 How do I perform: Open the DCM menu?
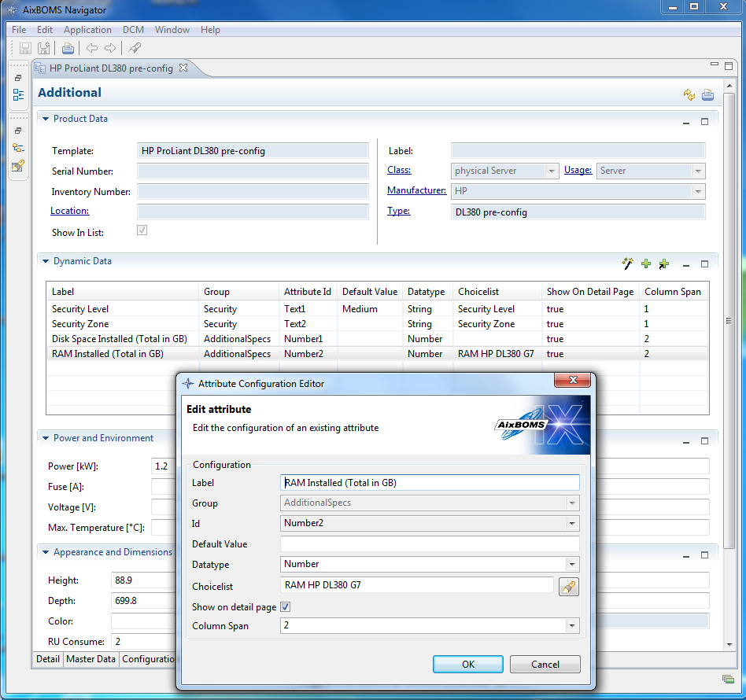pyautogui.click(x=133, y=30)
